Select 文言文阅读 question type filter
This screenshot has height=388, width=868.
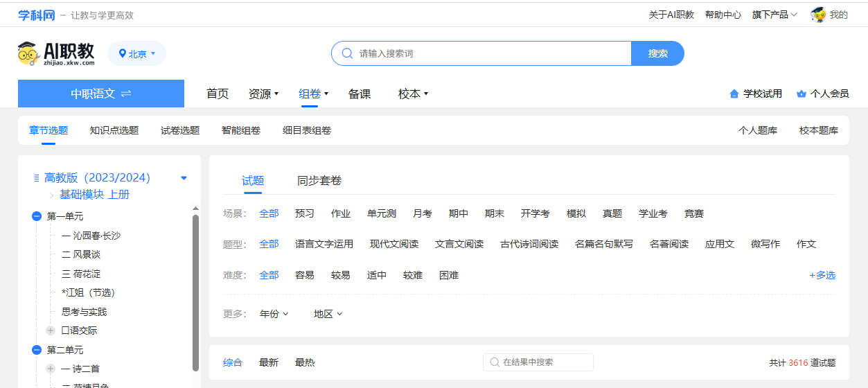tap(459, 244)
